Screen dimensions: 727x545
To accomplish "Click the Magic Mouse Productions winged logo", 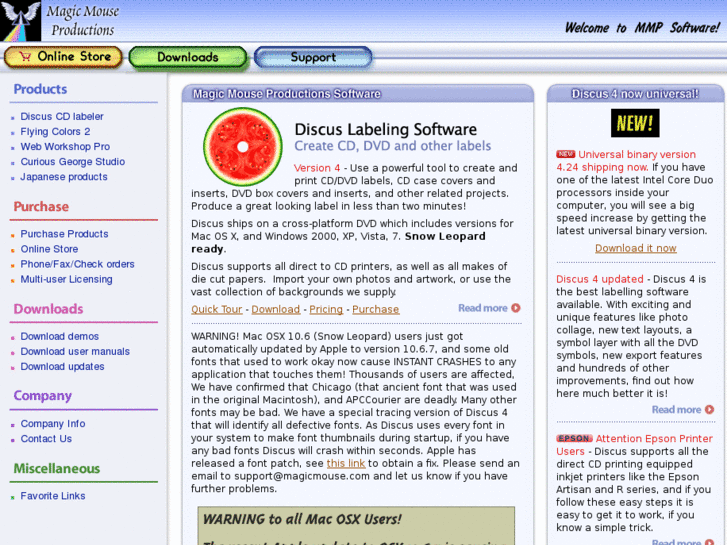I will pyautogui.click(x=20, y=21).
